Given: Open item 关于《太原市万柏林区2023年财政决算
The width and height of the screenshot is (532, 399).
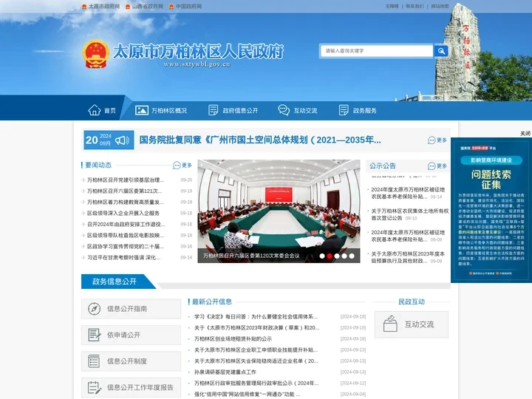Looking at the screenshot, I should click(257, 328).
